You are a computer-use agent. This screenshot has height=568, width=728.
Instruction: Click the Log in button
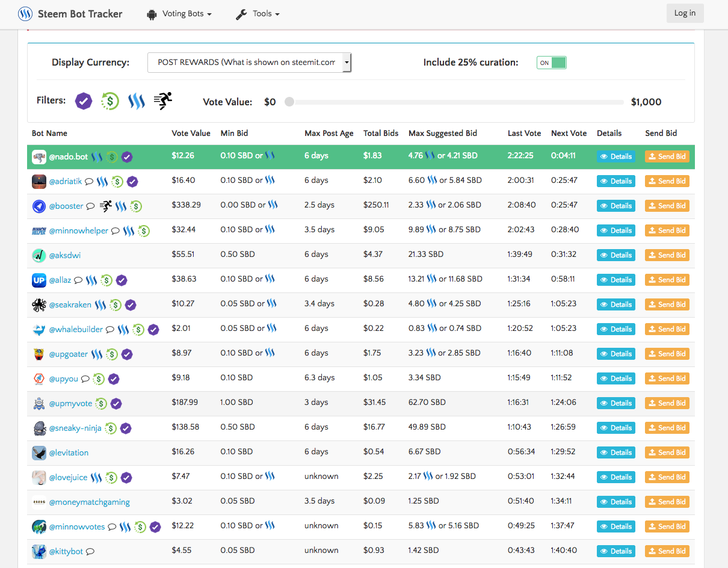point(685,13)
